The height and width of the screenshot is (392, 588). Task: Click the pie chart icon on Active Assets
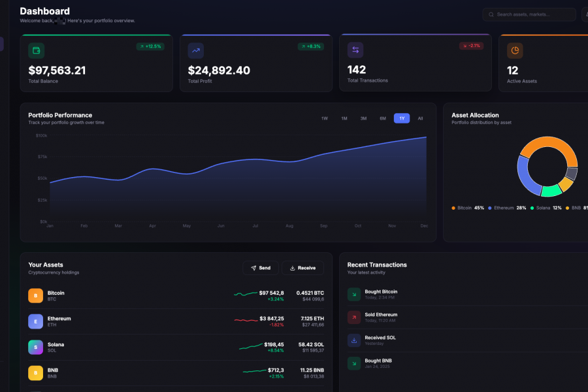515,51
